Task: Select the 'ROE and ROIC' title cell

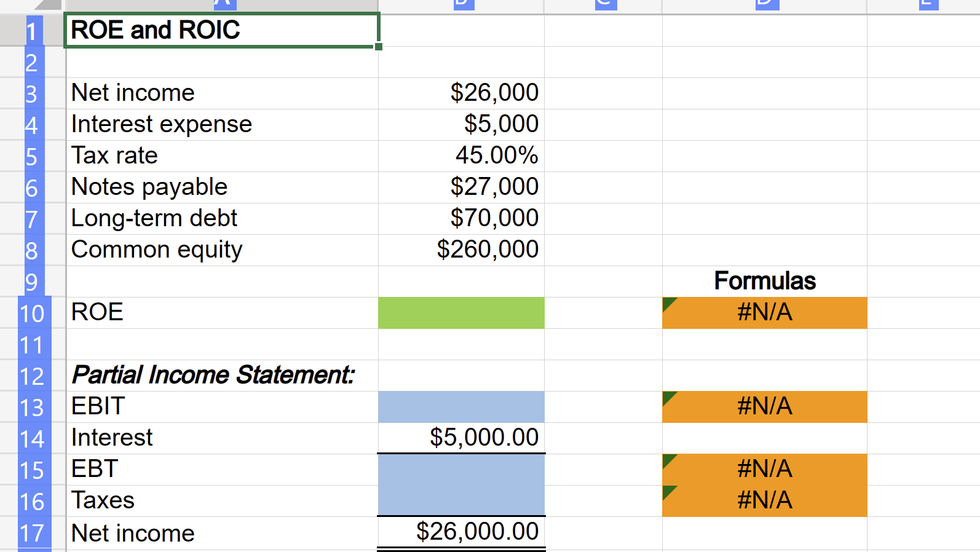Action: [x=221, y=30]
